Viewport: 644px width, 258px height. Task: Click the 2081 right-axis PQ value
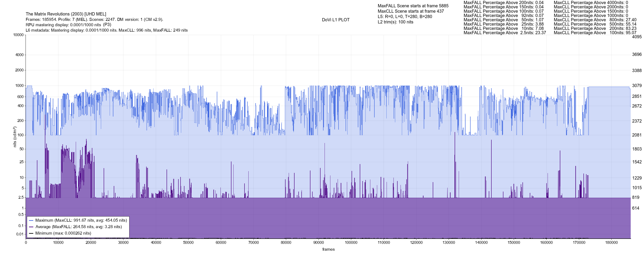(x=636, y=135)
